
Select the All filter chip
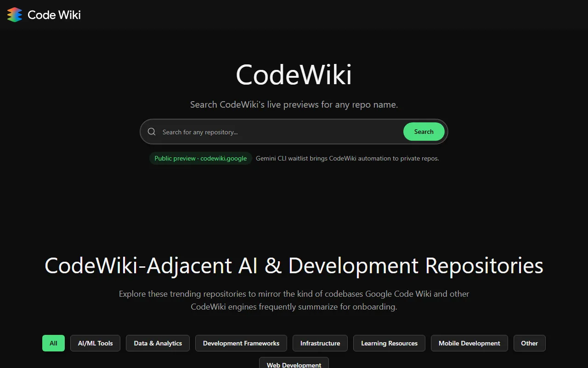tap(53, 343)
